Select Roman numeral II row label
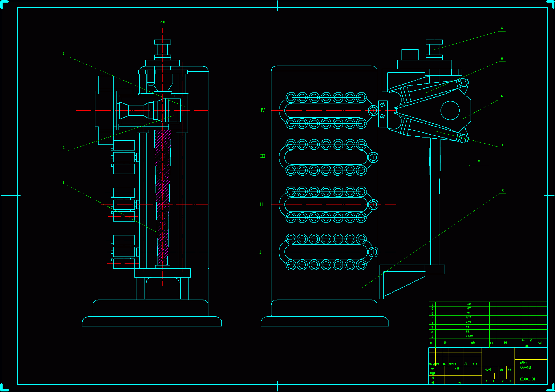Image resolution: width=555 pixels, height=392 pixels. 261,205
